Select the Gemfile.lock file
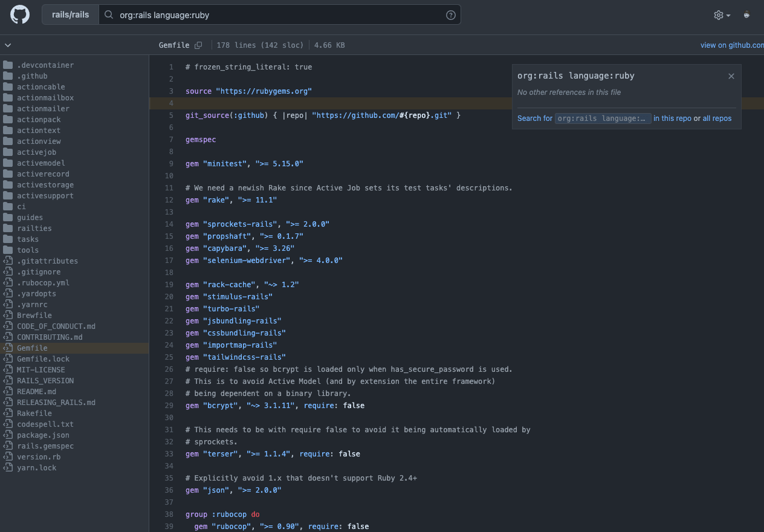This screenshot has height=532, width=764. tap(43, 359)
